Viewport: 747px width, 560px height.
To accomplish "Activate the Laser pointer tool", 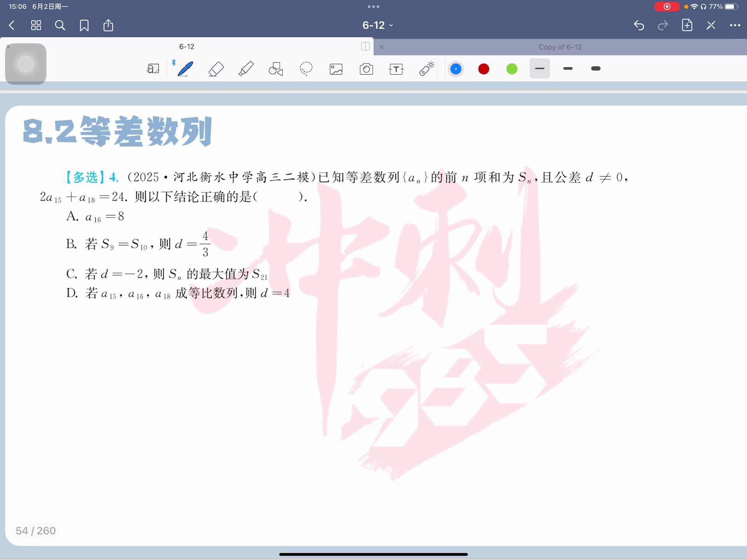I will point(426,69).
